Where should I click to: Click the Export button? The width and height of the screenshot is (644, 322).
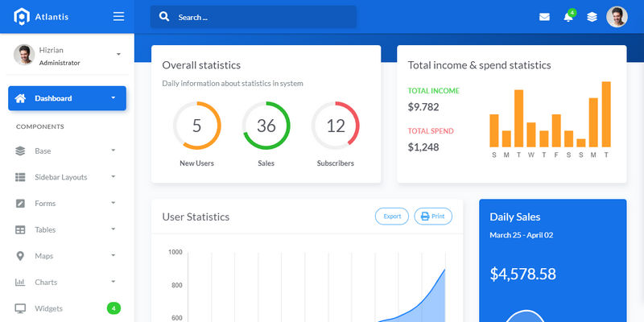(x=392, y=217)
